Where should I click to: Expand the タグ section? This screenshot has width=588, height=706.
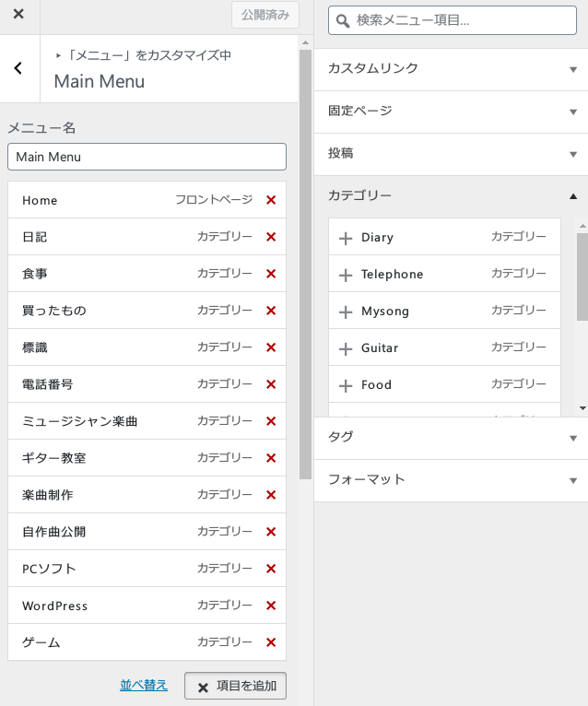451,437
